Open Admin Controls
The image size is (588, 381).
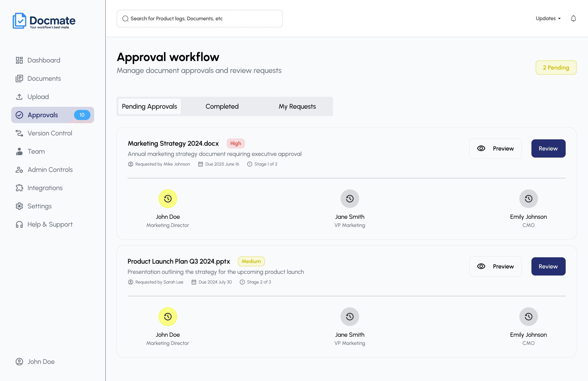click(x=44, y=170)
